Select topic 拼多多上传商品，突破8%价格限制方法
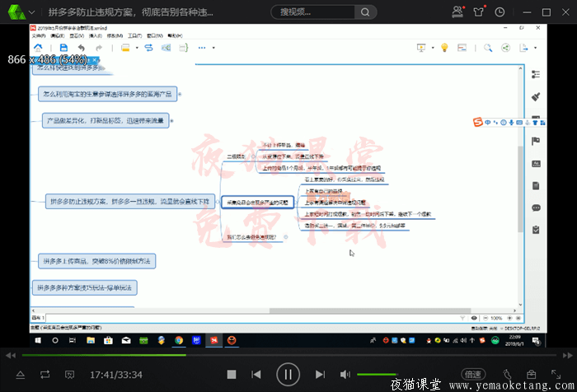This screenshot has width=577, height=392. tap(96, 261)
